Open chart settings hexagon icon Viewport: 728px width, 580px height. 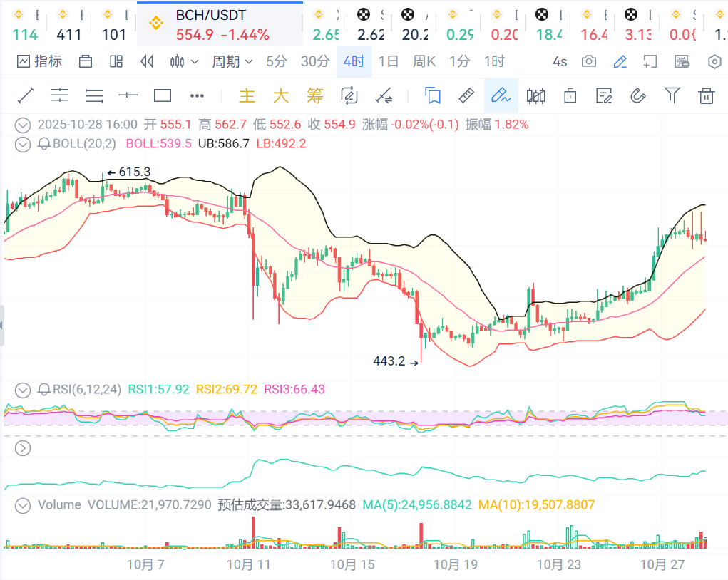click(x=714, y=62)
